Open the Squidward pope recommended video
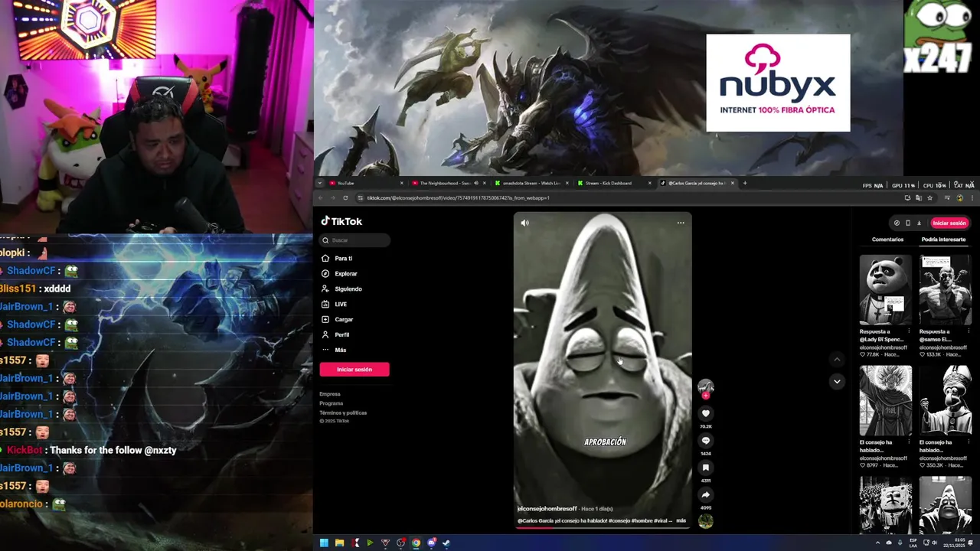The width and height of the screenshot is (980, 551). pyautogui.click(x=946, y=401)
